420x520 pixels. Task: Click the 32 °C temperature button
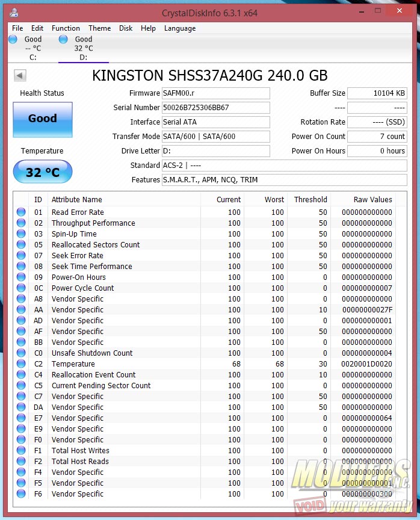pyautogui.click(x=43, y=172)
